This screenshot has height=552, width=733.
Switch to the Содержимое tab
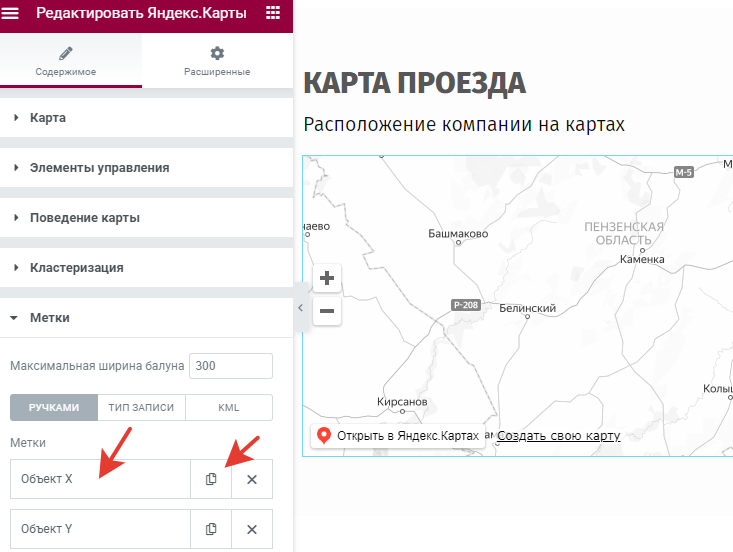point(66,61)
